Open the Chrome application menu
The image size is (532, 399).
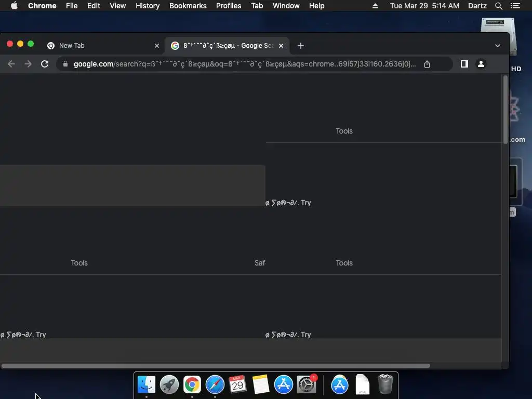[42, 6]
